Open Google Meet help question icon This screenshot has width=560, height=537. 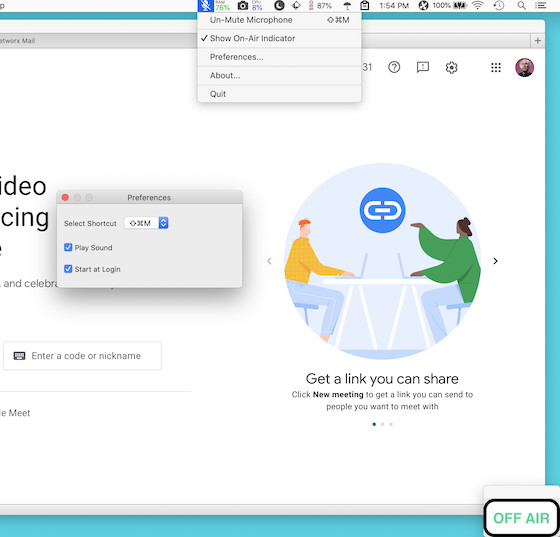click(x=394, y=67)
